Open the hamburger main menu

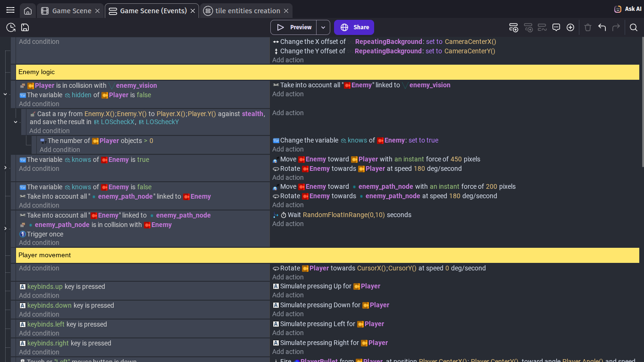pyautogui.click(x=10, y=10)
